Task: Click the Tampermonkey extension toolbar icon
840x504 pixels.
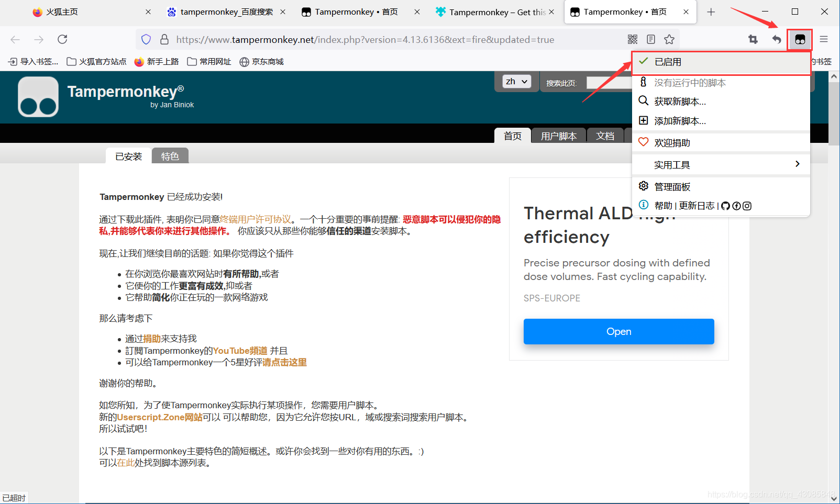Action: (x=800, y=39)
